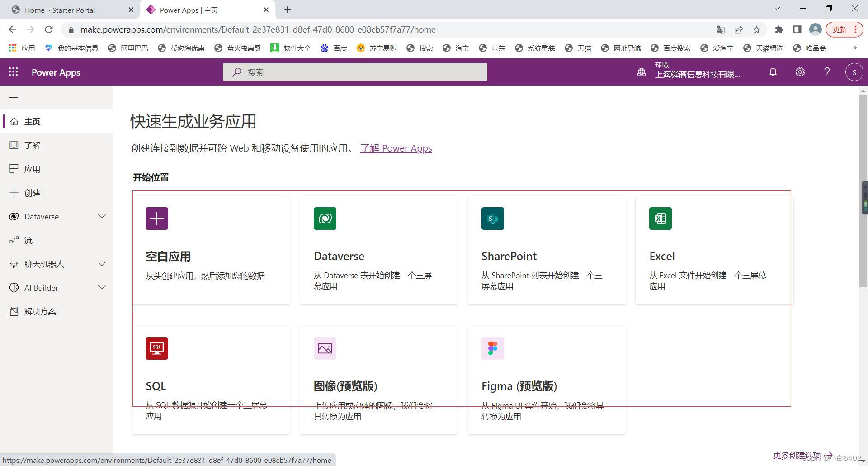The image size is (868, 466).
Task: Open the account avatar labeled S
Action: click(x=854, y=72)
